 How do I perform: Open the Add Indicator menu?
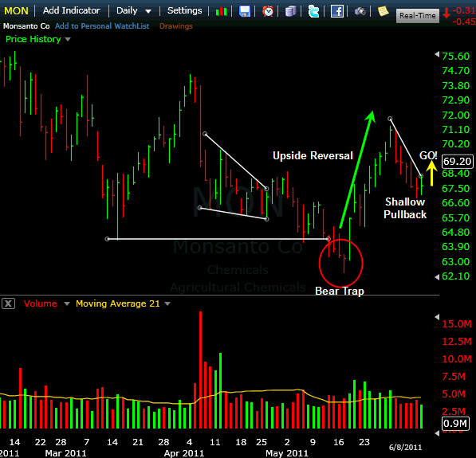point(71,10)
